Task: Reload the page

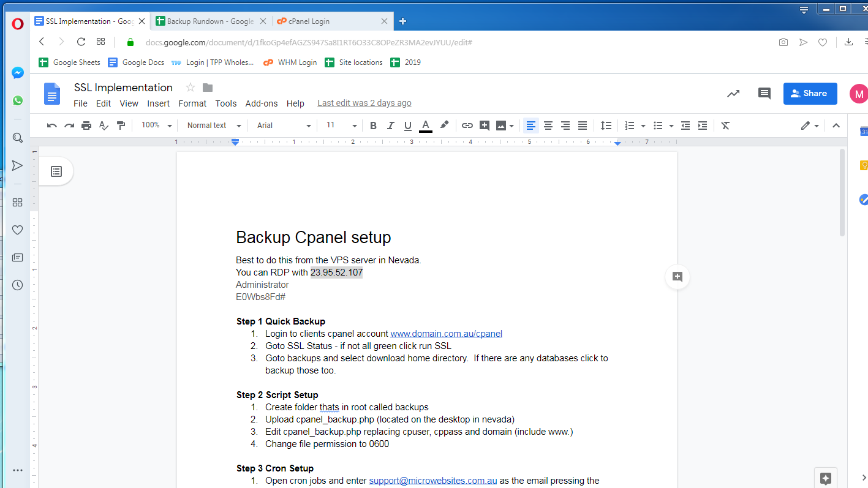Action: coord(81,42)
